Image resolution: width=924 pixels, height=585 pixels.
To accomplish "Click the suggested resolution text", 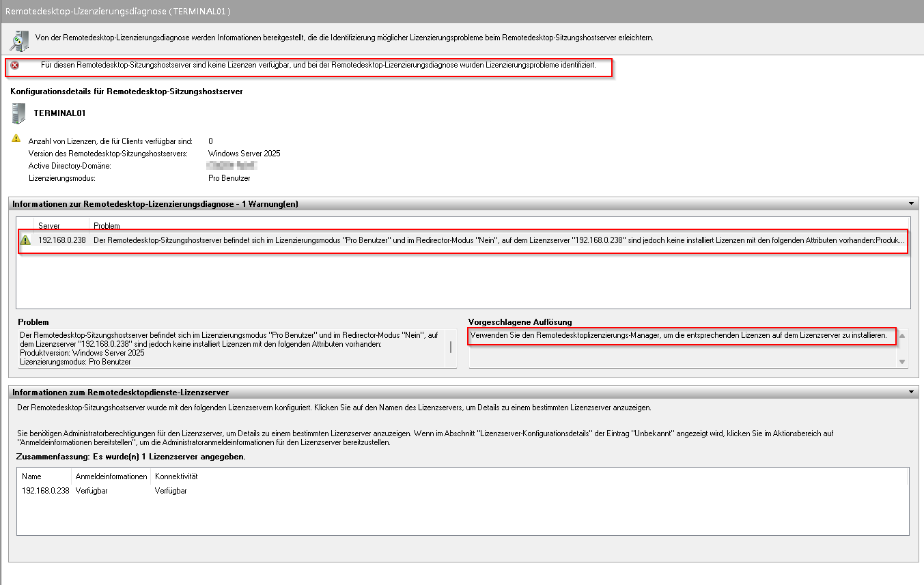I will coord(677,336).
